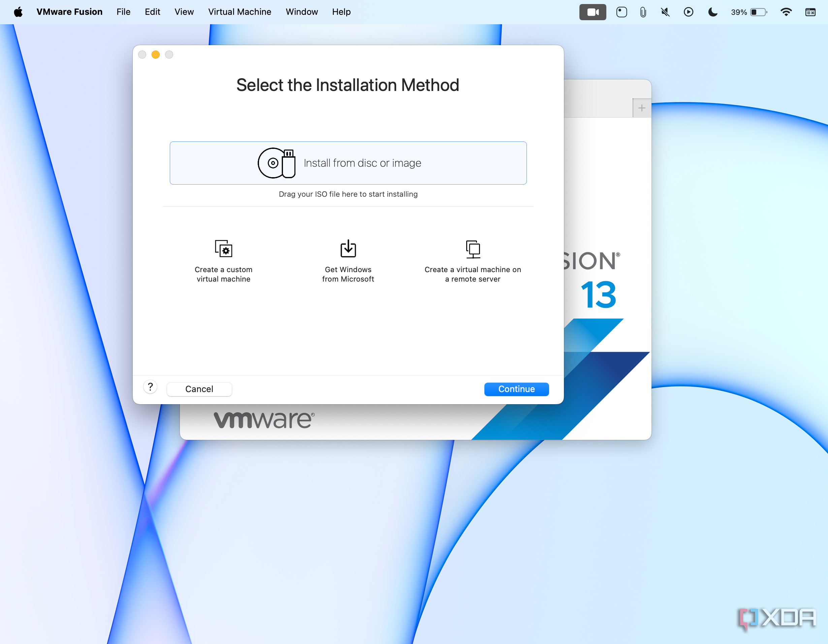This screenshot has width=828, height=644.
Task: Toggle the muted sound menu bar icon
Action: tap(665, 12)
